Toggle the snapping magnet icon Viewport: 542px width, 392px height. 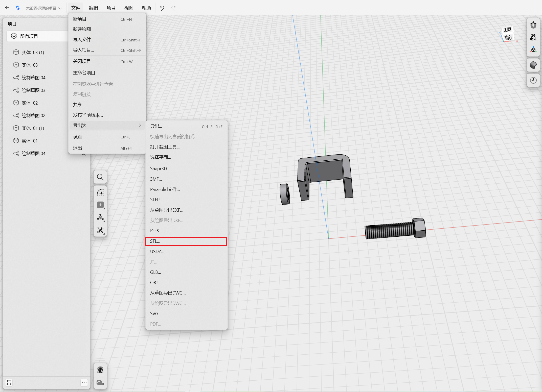533,25
